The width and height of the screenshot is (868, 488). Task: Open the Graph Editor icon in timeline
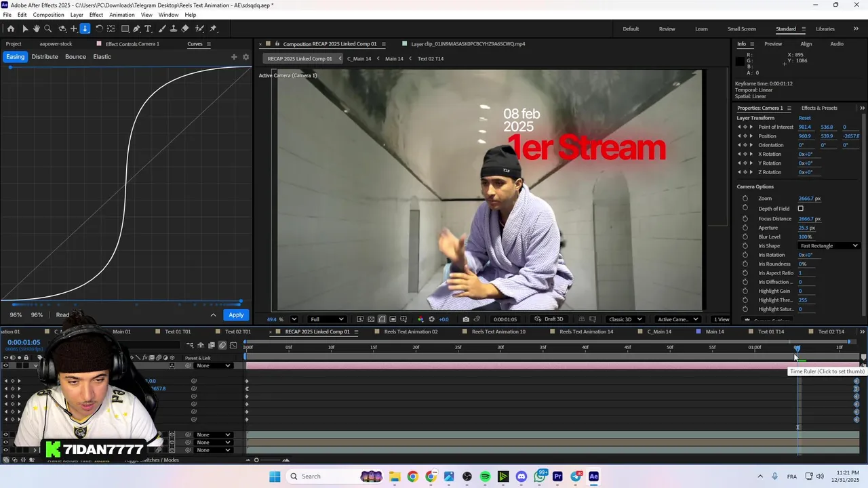pyautogui.click(x=233, y=346)
